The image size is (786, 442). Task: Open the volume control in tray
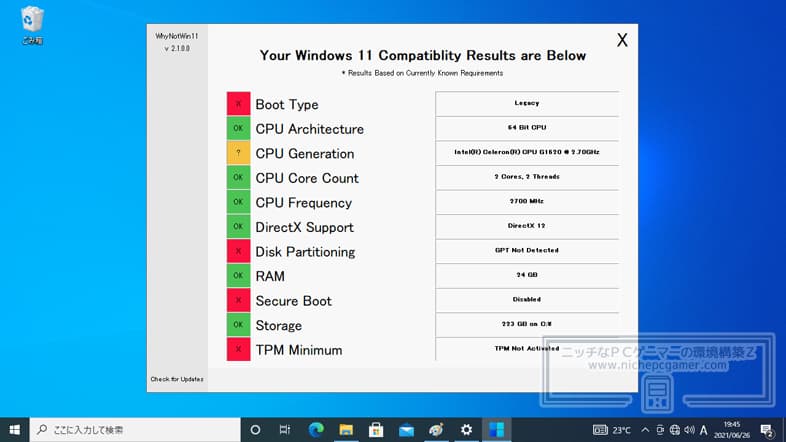click(x=689, y=430)
